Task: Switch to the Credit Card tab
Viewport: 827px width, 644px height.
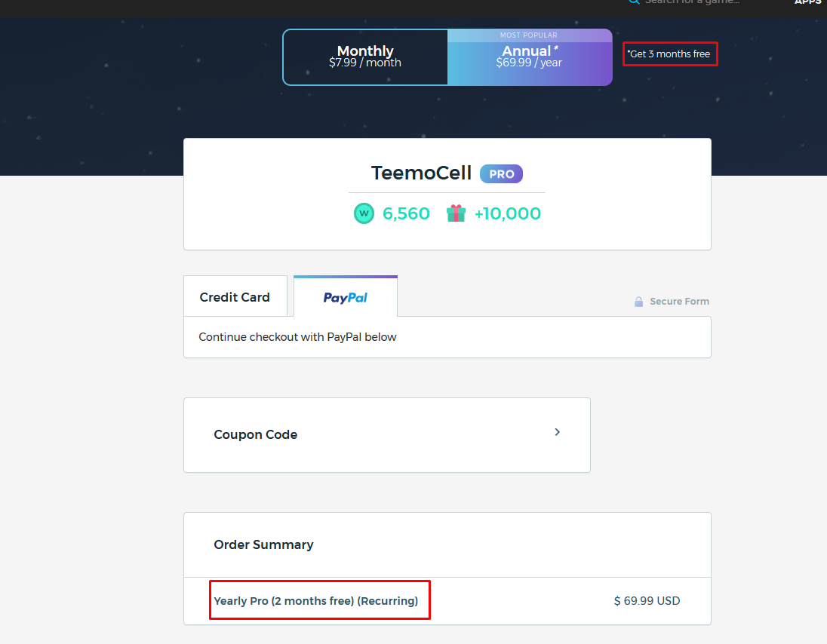Action: 235,297
